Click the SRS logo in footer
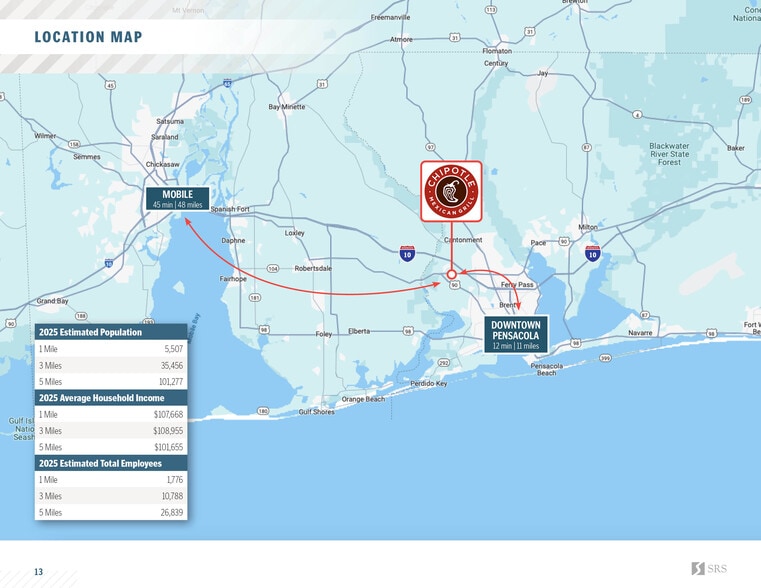The width and height of the screenshot is (761, 588). pyautogui.click(x=710, y=568)
